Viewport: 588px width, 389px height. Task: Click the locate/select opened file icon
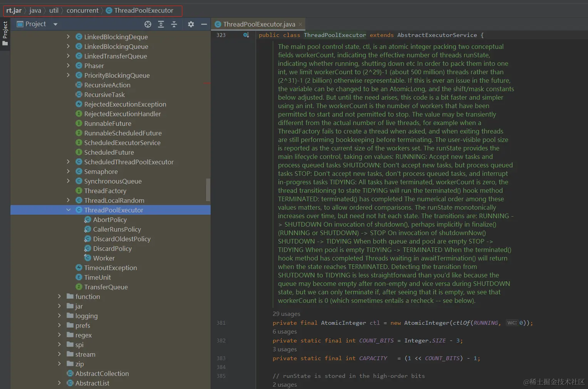pos(148,24)
